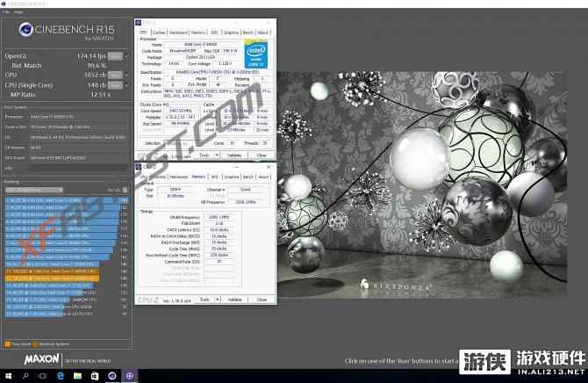Viewport: 588px width, 383px height.
Task: Click the MP Ratio value 12.51 x
Action: pos(101,95)
